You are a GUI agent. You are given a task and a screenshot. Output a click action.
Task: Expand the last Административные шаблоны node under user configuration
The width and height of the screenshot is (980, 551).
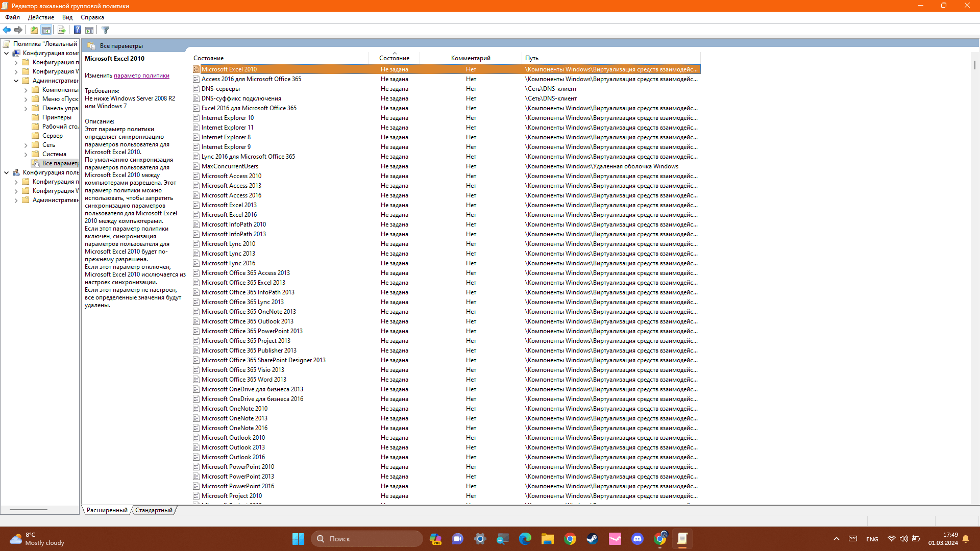tap(16, 200)
